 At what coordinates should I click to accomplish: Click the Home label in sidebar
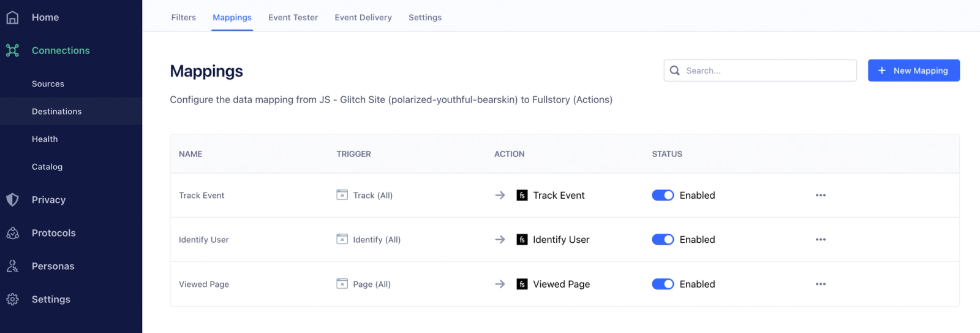pyautogui.click(x=45, y=17)
